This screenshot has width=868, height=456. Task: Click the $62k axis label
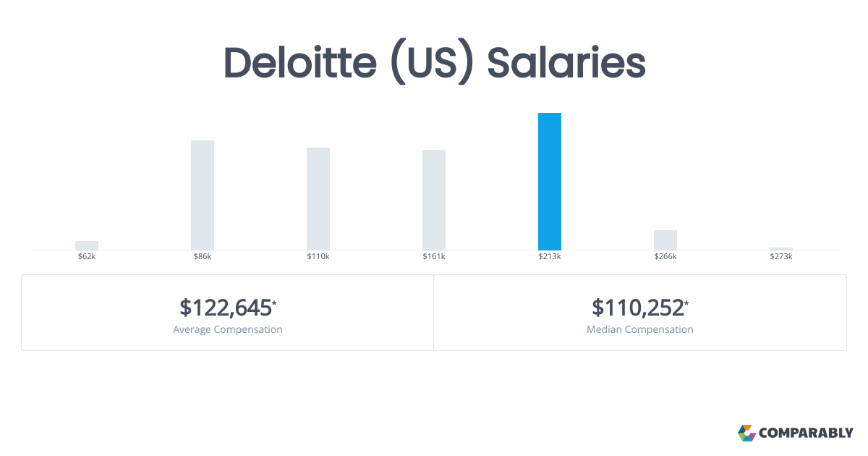coord(87,257)
